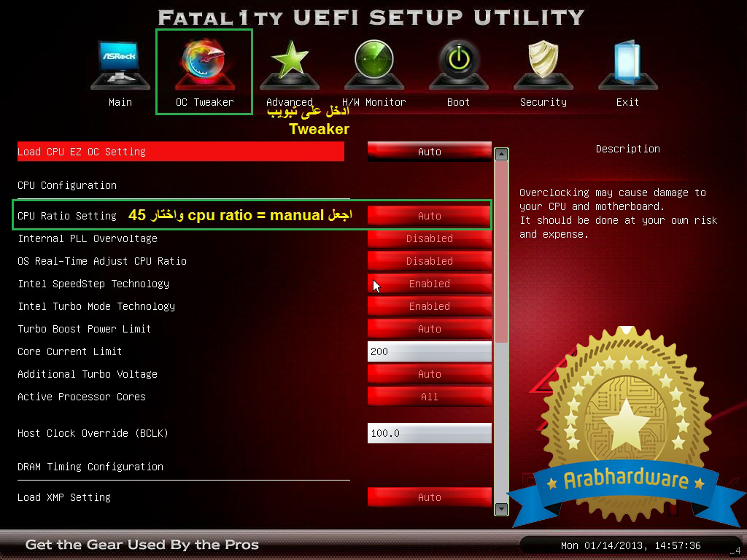Open Active Processor Cores All dropdown
Viewport: 747px width, 560px height.
tap(429, 397)
